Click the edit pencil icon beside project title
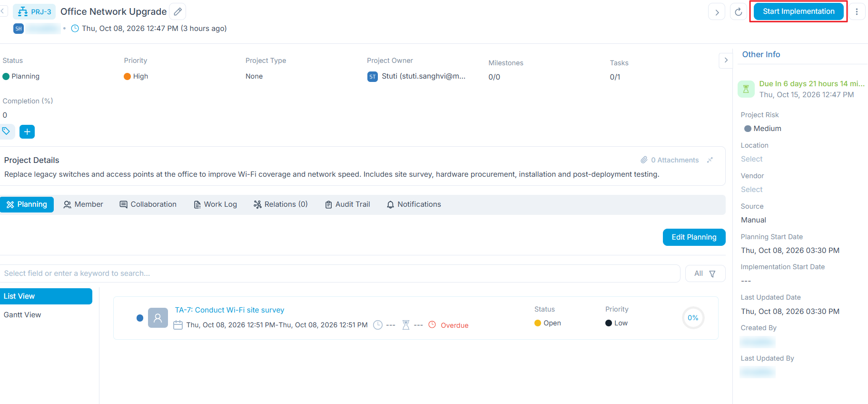This screenshot has height=404, width=868. point(178,11)
